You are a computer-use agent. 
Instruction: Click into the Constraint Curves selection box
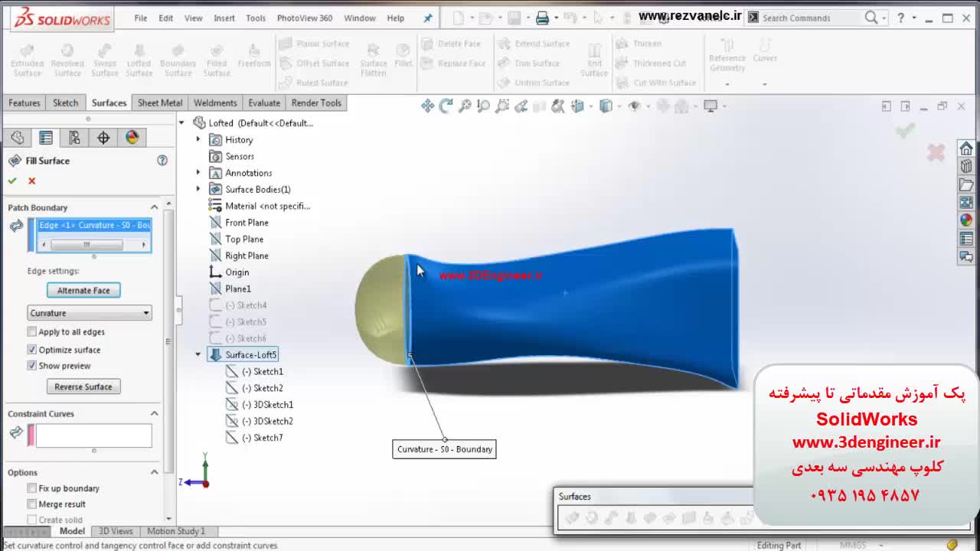pos(93,435)
